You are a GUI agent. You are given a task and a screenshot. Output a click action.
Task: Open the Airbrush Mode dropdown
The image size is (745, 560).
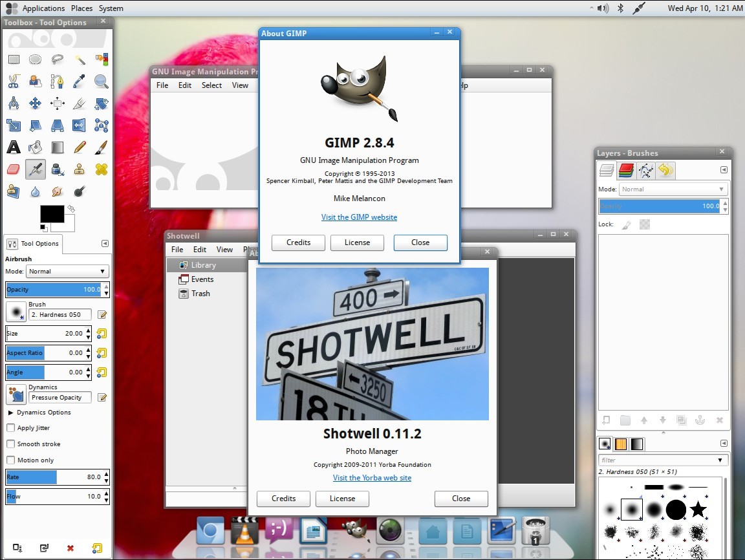(x=67, y=271)
